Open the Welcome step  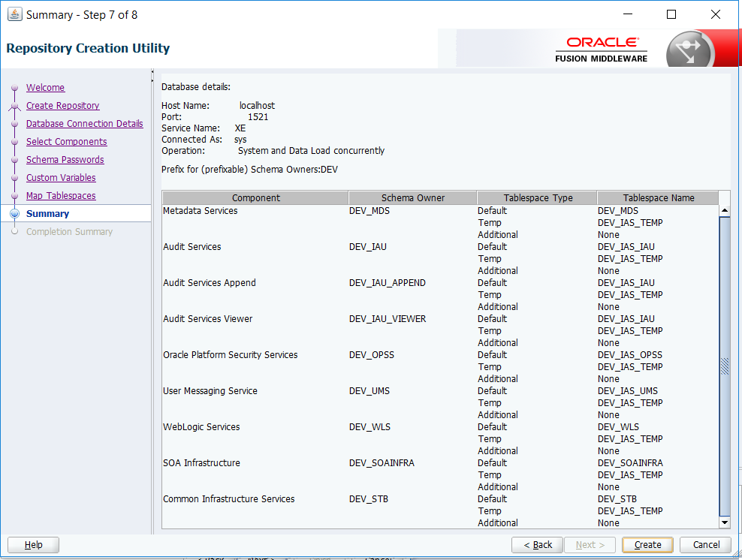tap(45, 87)
